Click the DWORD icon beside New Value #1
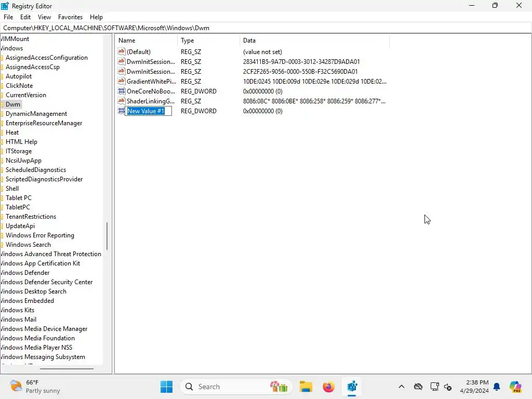Image resolution: width=532 pixels, height=399 pixels. coord(122,111)
